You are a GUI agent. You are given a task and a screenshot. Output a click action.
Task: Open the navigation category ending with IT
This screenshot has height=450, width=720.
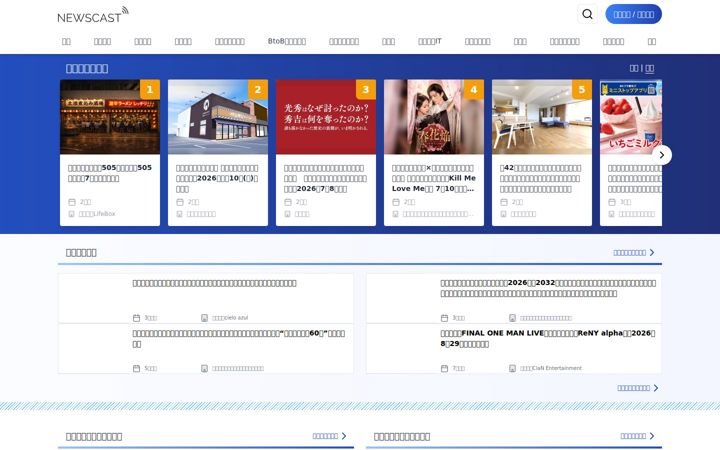click(430, 41)
